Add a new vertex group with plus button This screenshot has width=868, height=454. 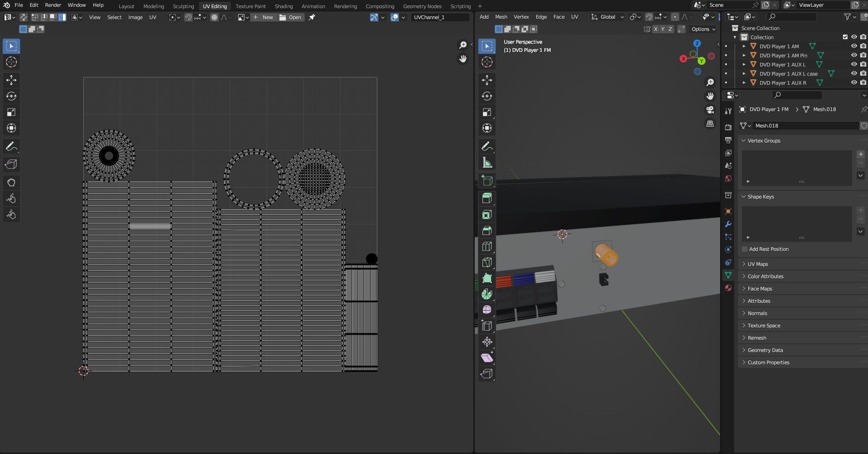[860, 154]
